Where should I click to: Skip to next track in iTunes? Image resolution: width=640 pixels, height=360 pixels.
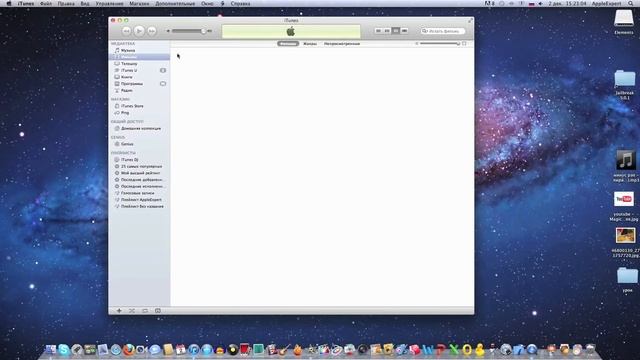click(x=151, y=31)
